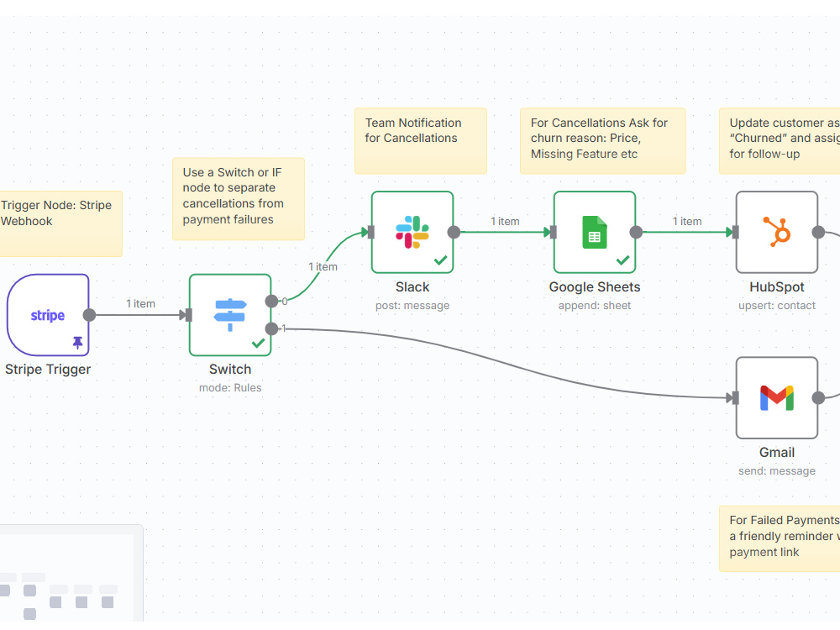840x630 pixels.
Task: Click the Switch node input connector
Action: pyautogui.click(x=188, y=315)
